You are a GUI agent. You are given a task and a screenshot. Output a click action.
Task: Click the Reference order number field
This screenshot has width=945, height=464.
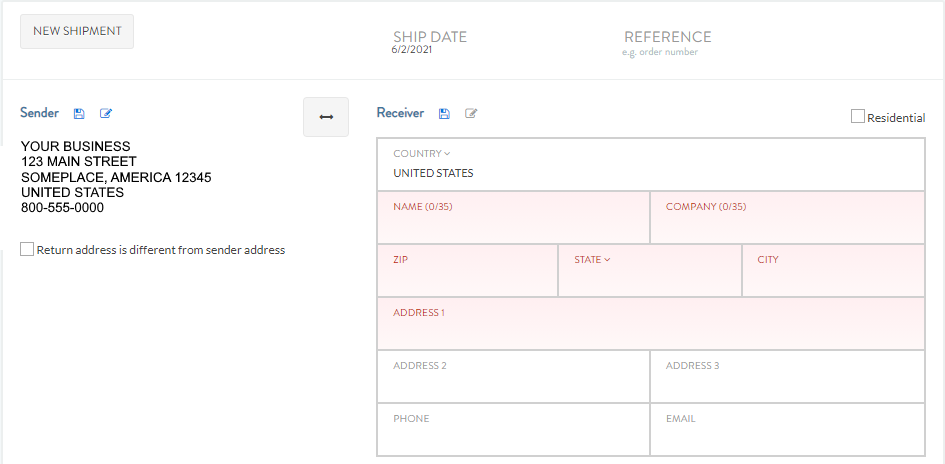[660, 52]
